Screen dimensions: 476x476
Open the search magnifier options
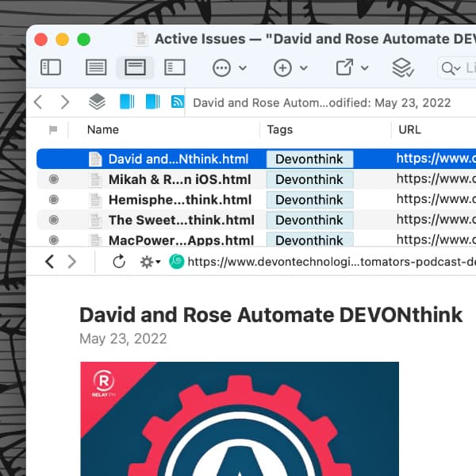[x=451, y=68]
